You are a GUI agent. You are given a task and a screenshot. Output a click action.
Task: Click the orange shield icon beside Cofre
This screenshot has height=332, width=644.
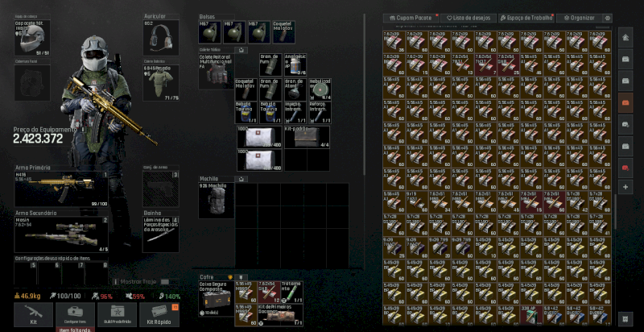click(230, 277)
